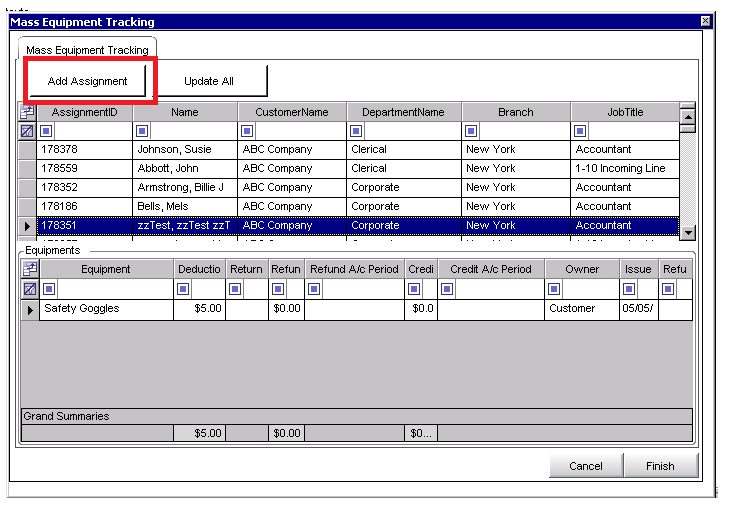This screenshot has width=729, height=506.
Task: Open Owner column filter operator
Action: [554, 289]
